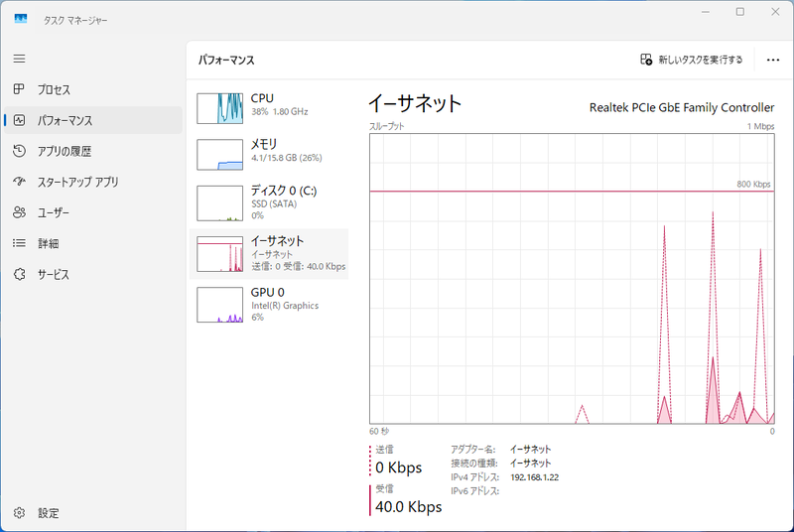This screenshot has height=532, width=794.
Task: Open the プロセス page icon
Action: click(19, 89)
